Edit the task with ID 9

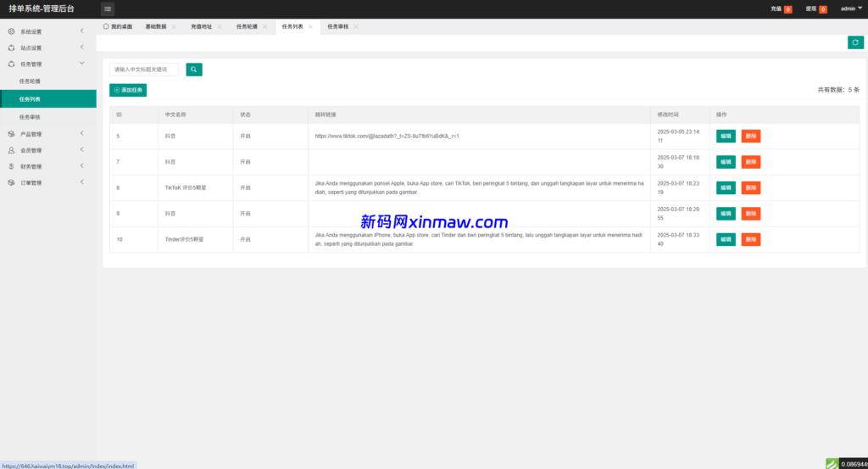[x=726, y=214]
